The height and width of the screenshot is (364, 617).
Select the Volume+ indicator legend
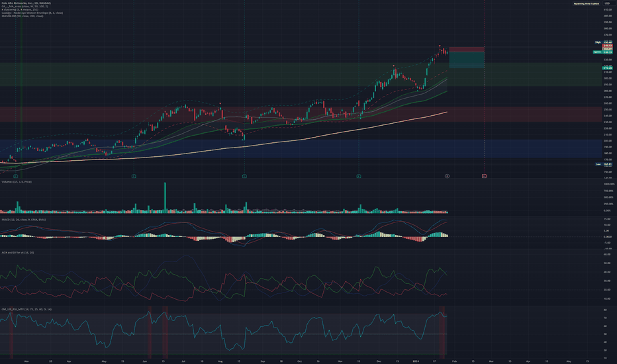[x=16, y=182]
